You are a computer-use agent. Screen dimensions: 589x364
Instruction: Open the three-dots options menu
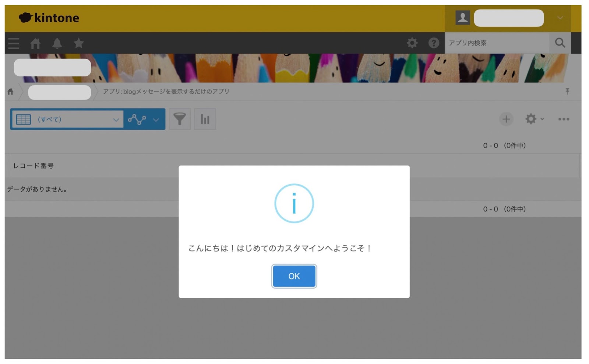coord(564,119)
